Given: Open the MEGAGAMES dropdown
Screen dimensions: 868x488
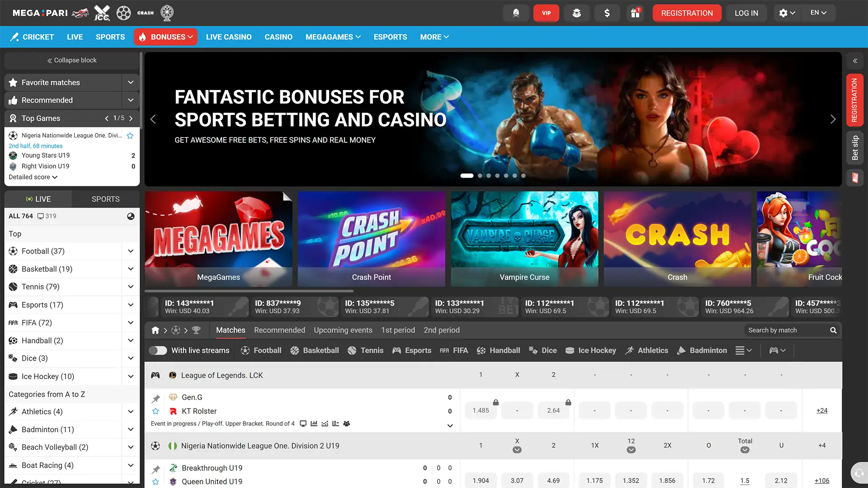Looking at the screenshot, I should (x=333, y=37).
